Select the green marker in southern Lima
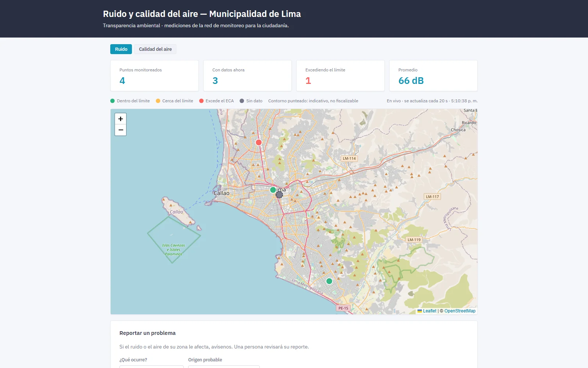The image size is (588, 368). [329, 281]
